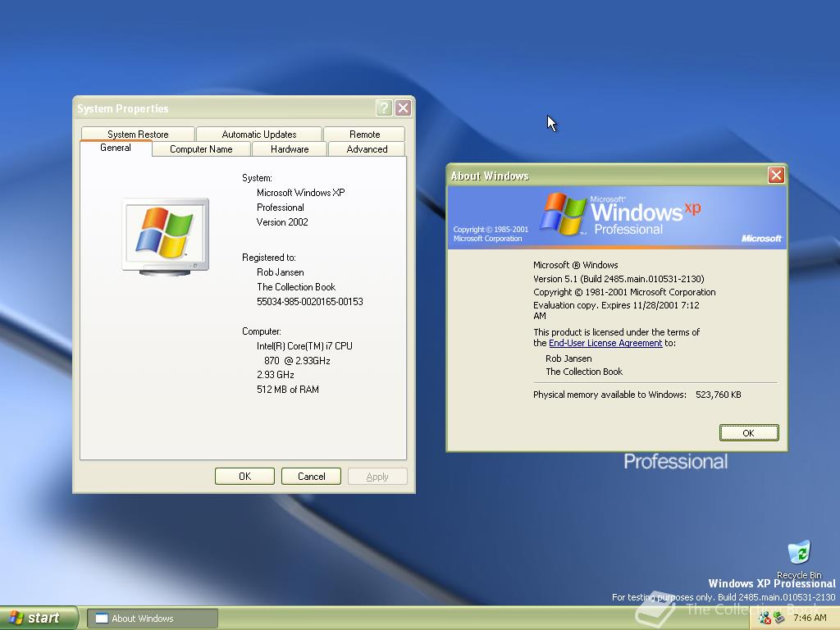Switch to the Computer Name tab
Image resolution: width=840 pixels, height=630 pixels.
pyautogui.click(x=201, y=149)
